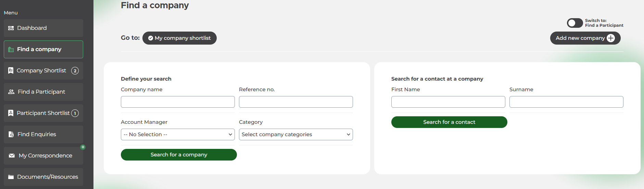This screenshot has height=189, width=644.
Task: Toggle the switch to Find a Participant
Action: point(574,23)
